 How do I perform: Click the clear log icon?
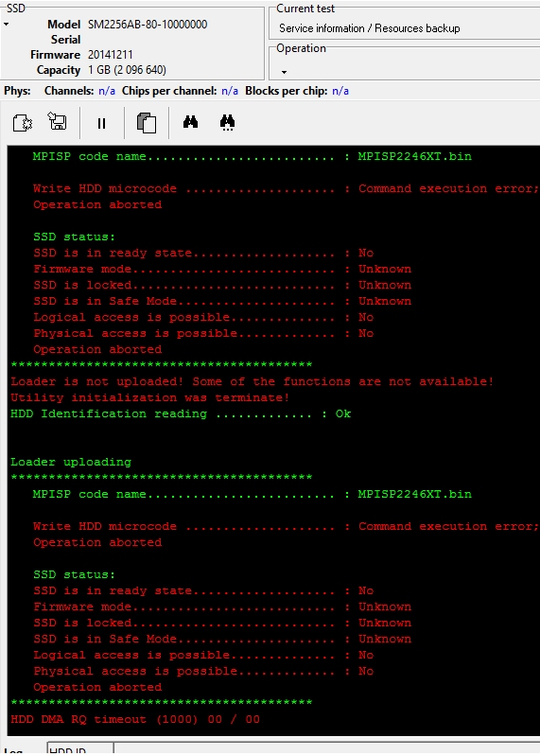pos(22,123)
